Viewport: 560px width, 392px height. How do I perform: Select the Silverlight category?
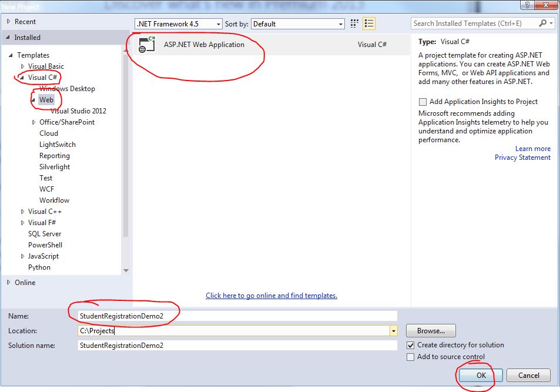pos(55,167)
